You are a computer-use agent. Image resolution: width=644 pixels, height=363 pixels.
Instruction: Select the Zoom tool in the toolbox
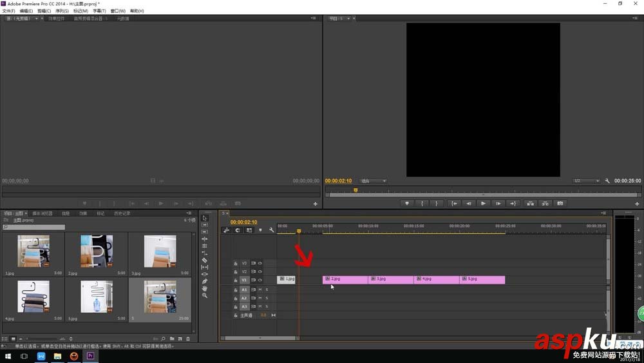pos(205,295)
